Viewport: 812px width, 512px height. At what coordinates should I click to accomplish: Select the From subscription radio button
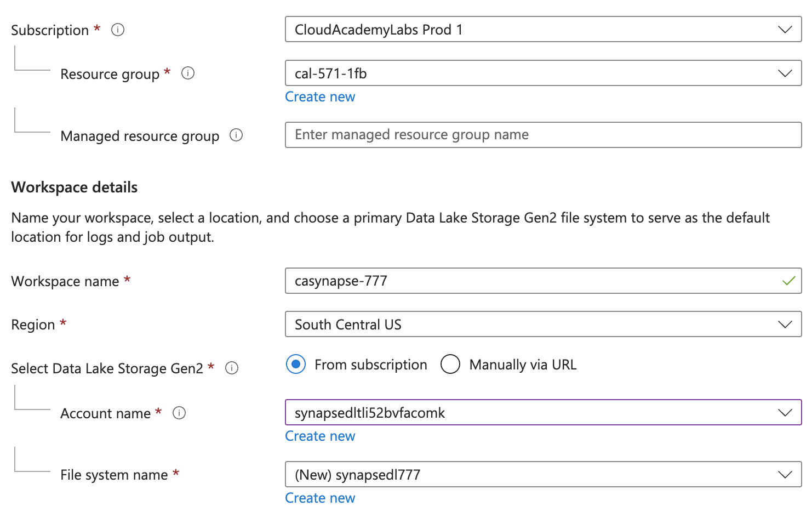click(x=296, y=365)
